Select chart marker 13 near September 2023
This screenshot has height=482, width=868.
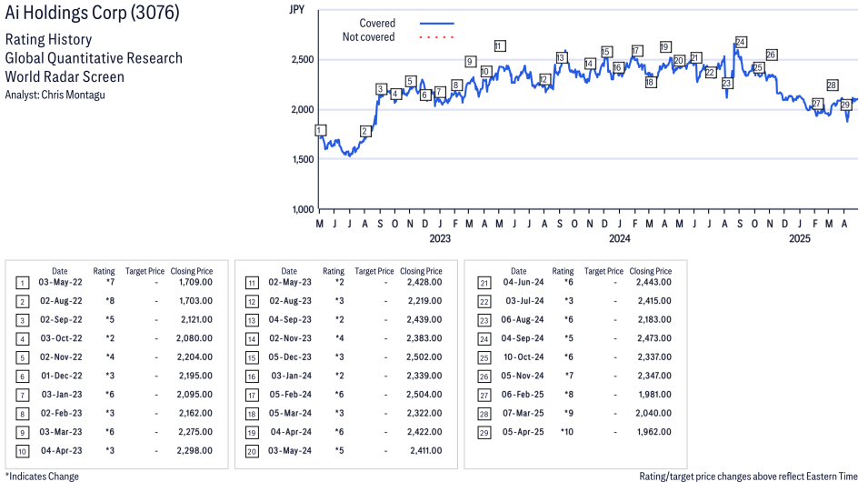click(x=562, y=57)
